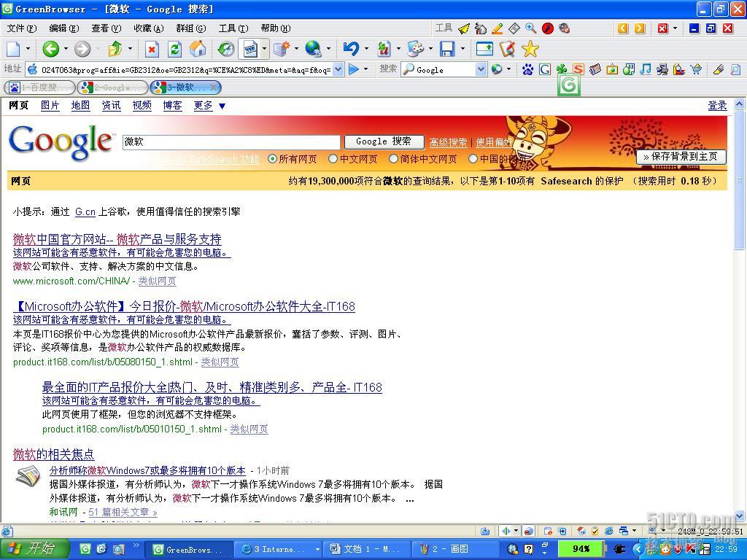Click the yellow star Favorites icon
Screen dimensions: 747x560
(530, 49)
